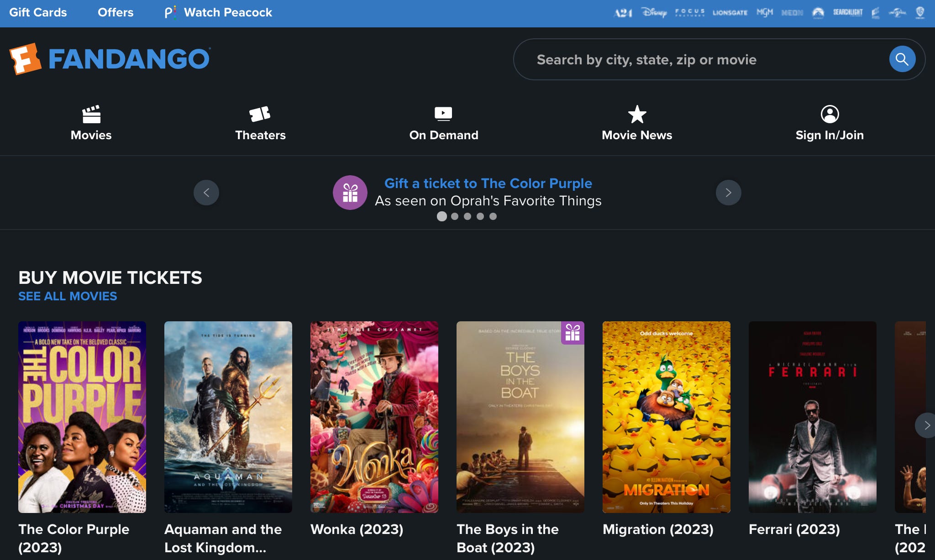This screenshot has width=935, height=560.
Task: Advance movie carousel with right arrow
Action: [x=926, y=425]
